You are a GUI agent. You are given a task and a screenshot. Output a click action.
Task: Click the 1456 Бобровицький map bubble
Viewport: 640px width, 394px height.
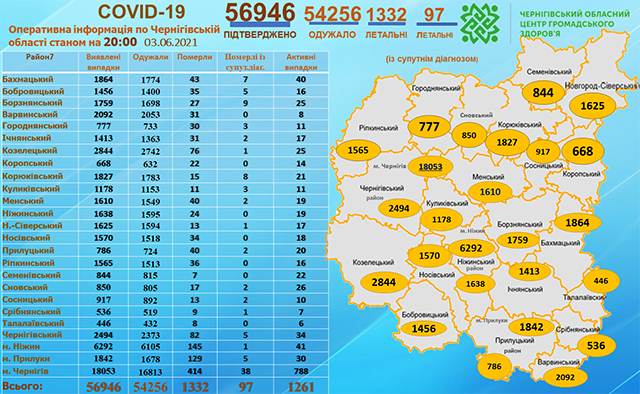pyautogui.click(x=424, y=329)
